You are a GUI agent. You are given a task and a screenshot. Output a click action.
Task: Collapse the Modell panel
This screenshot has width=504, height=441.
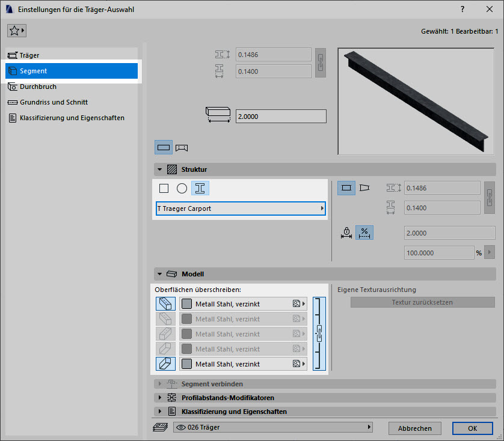(159, 274)
